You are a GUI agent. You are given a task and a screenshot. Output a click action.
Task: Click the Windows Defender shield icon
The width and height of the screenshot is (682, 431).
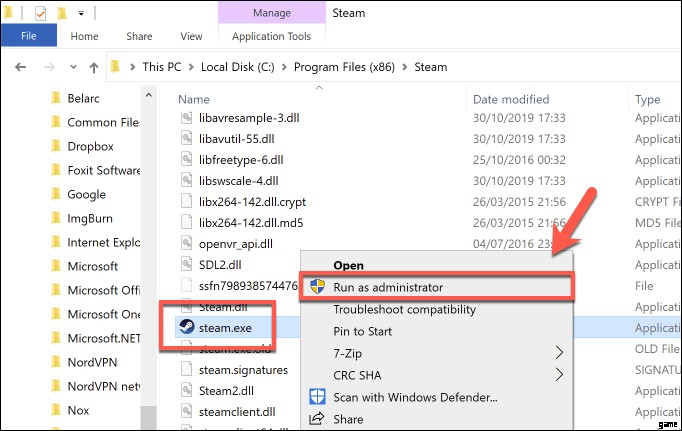click(317, 397)
